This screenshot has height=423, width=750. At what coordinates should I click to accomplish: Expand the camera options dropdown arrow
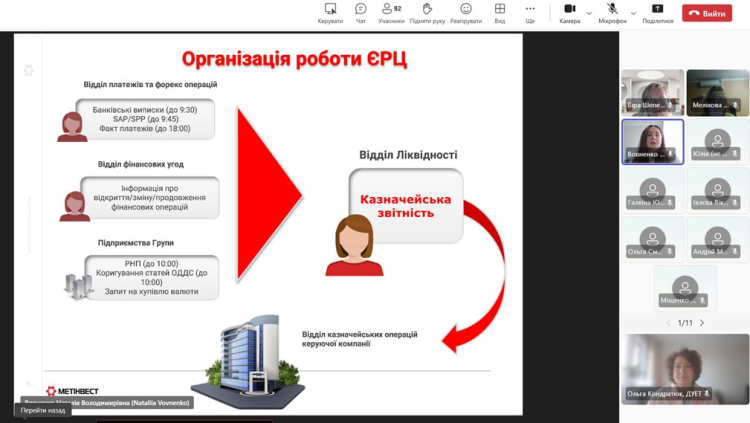pyautogui.click(x=589, y=13)
